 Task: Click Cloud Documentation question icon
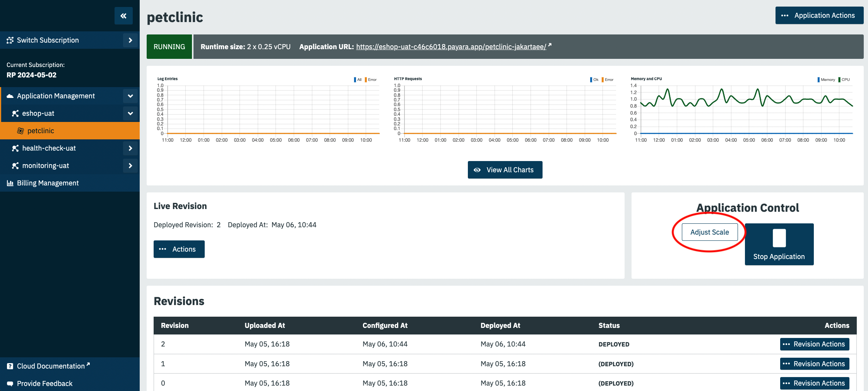(x=10, y=366)
